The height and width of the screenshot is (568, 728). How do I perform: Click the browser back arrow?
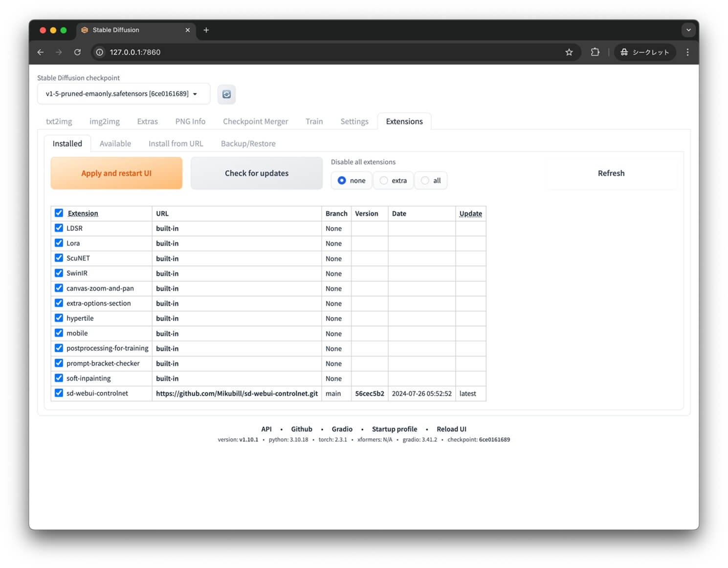pos(41,52)
